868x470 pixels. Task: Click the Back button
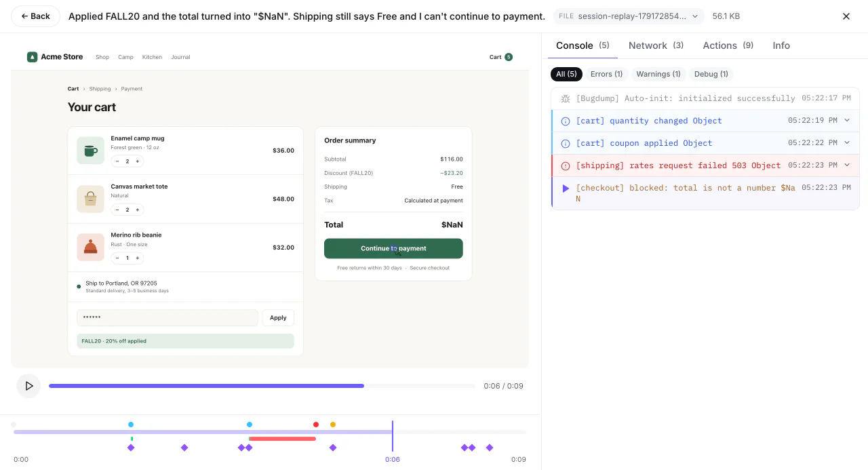[35, 16]
